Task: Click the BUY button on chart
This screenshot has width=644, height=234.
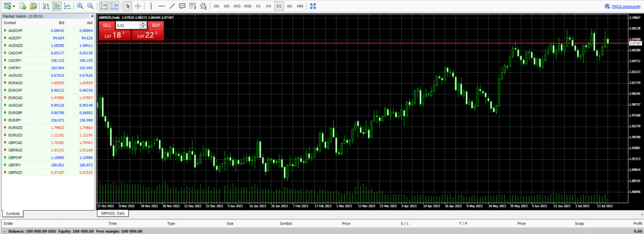Action: [x=156, y=25]
